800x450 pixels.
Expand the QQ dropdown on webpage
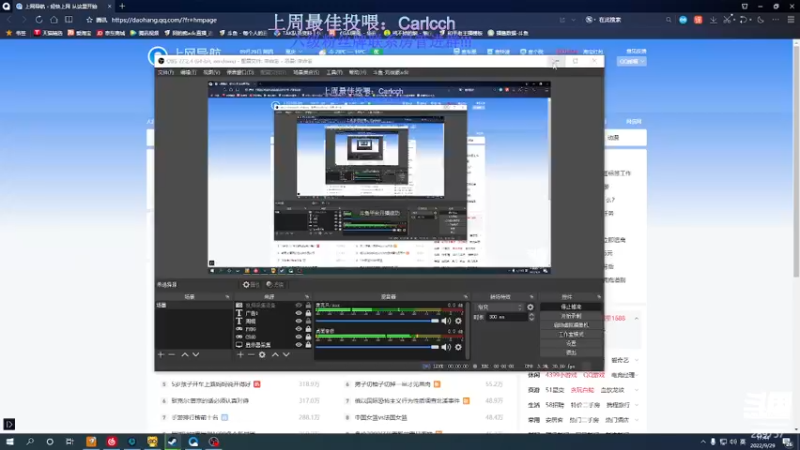[x=632, y=61]
